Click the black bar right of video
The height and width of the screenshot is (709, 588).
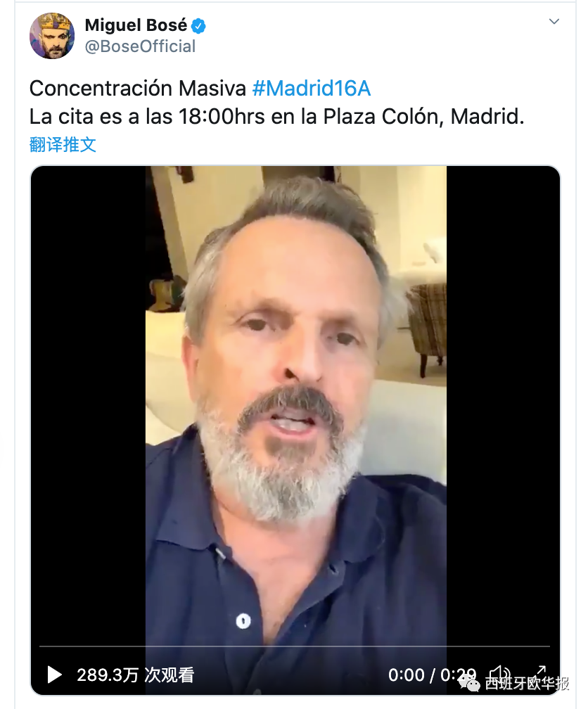coord(503,407)
